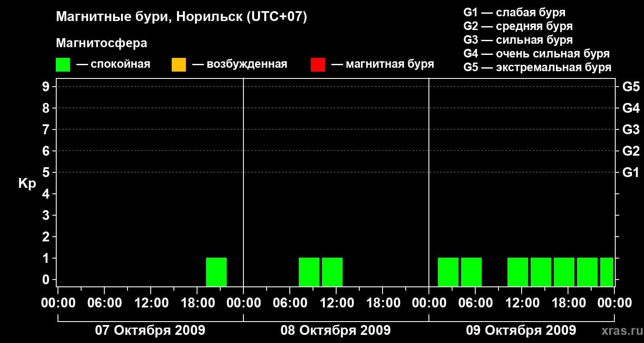
Task: Click the 08 Октября bar starting at 07:00
Action: click(309, 272)
